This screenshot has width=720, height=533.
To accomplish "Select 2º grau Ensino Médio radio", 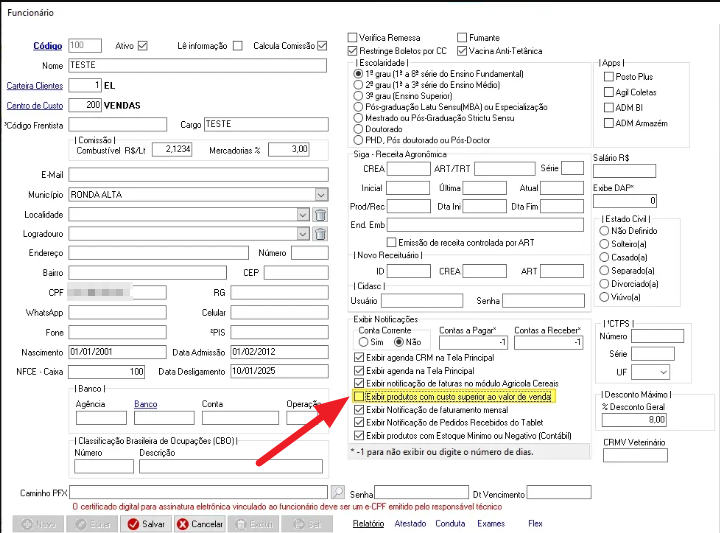I will pyautogui.click(x=358, y=85).
